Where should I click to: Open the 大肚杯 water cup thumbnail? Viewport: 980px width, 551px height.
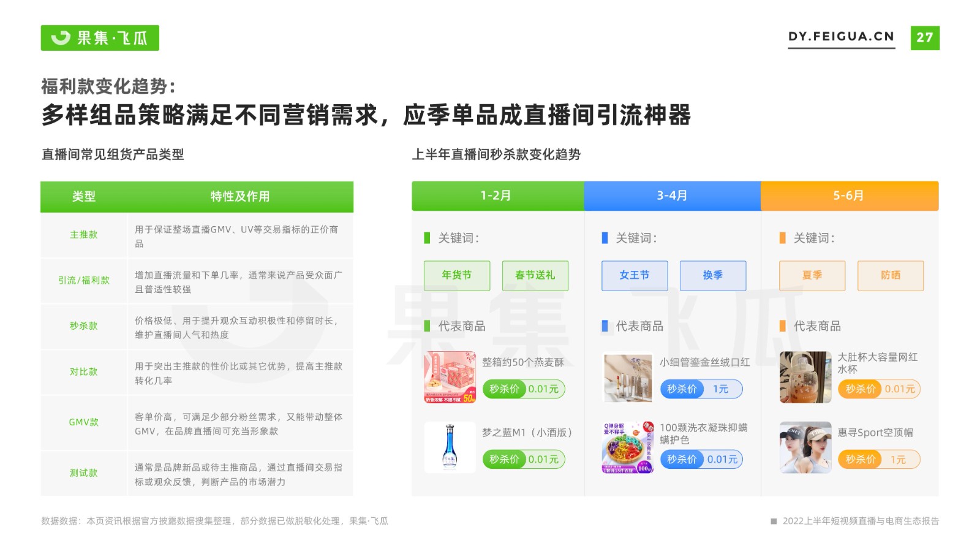click(x=805, y=377)
